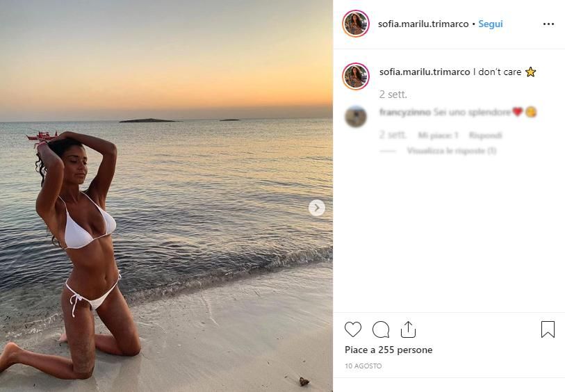565x392 pixels.
Task: Follow the account via the Segui link
Action: (491, 24)
